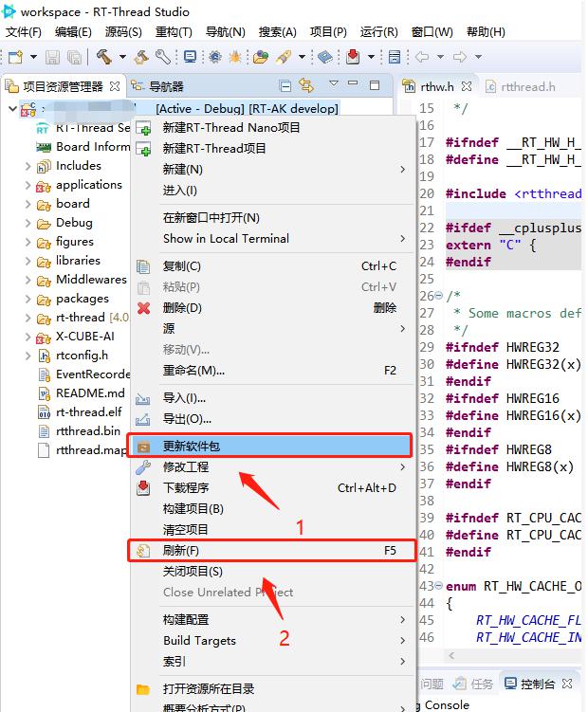588x712 pixels.
Task: Click the red download program toolbar icon
Action: point(353,57)
